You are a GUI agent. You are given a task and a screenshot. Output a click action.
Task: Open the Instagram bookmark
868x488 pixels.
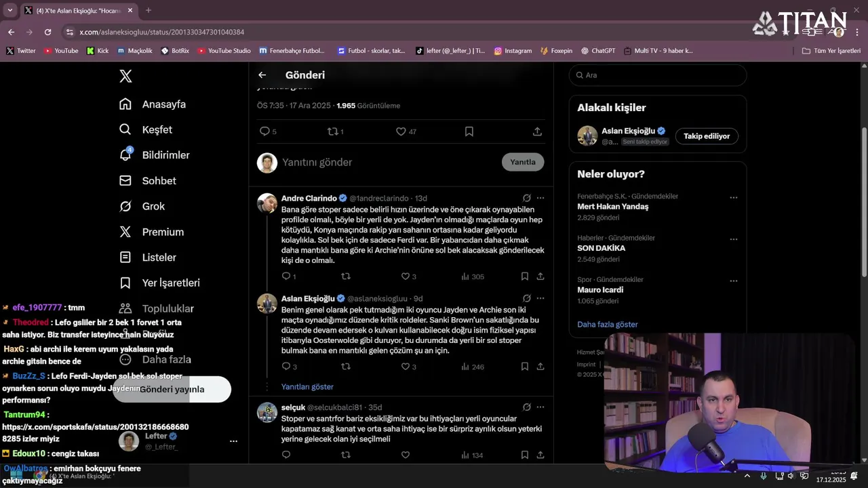click(513, 51)
